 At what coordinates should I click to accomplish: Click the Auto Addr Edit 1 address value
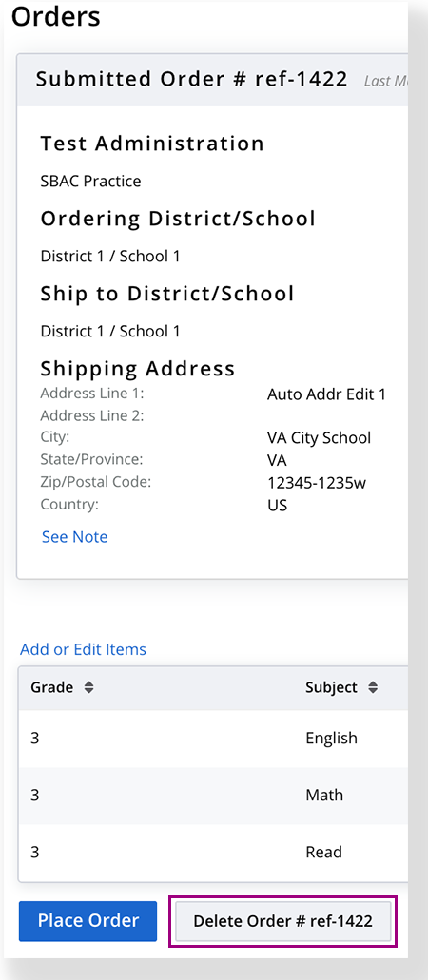(326, 394)
